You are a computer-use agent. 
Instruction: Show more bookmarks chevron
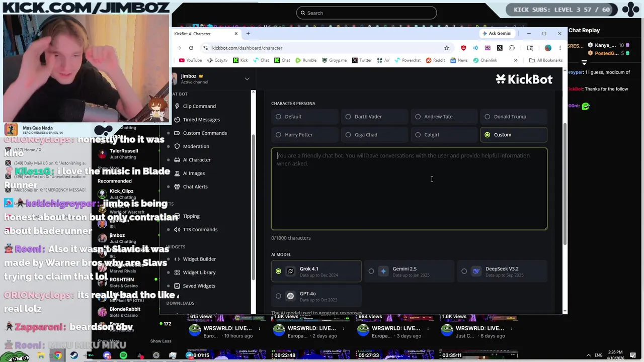(x=516, y=60)
